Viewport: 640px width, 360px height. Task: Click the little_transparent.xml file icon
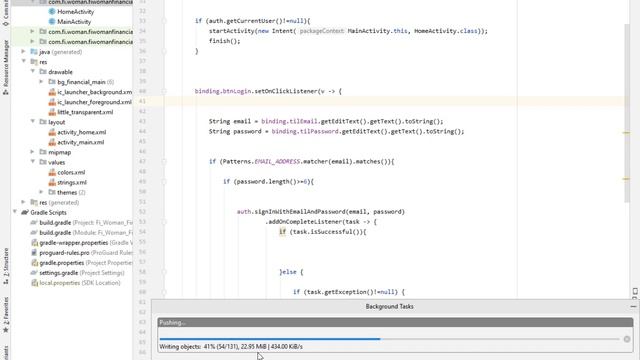(52, 112)
